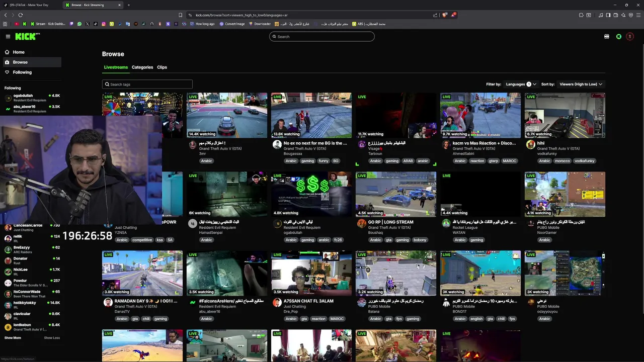This screenshot has height=362, width=644.
Task: Switch to the TikTok browser tab
Action: coord(30,5)
